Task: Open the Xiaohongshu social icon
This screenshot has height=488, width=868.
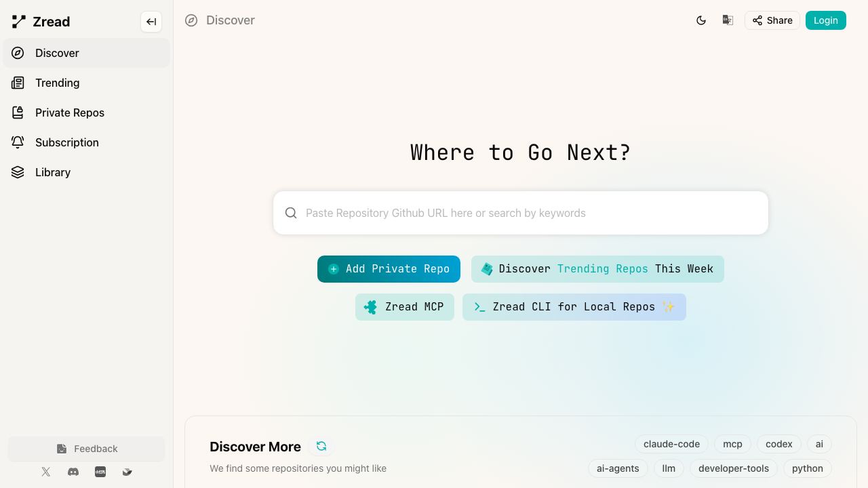Action: tap(100, 472)
